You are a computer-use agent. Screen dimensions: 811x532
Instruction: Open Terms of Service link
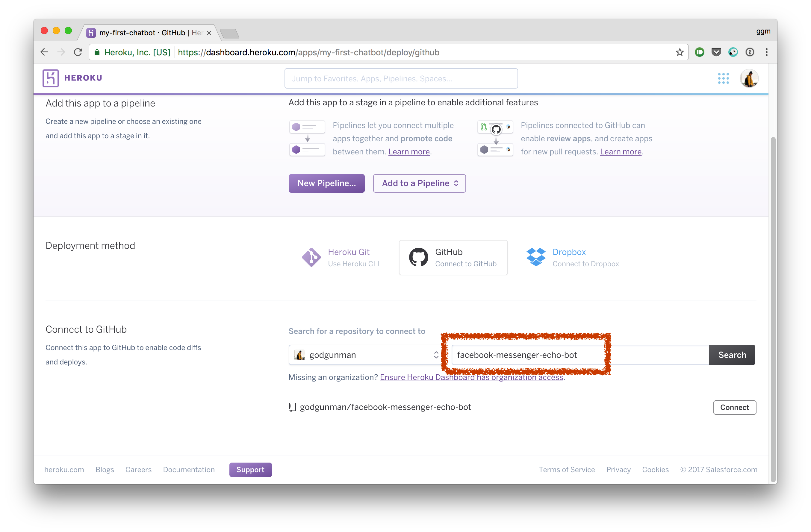[567, 470]
